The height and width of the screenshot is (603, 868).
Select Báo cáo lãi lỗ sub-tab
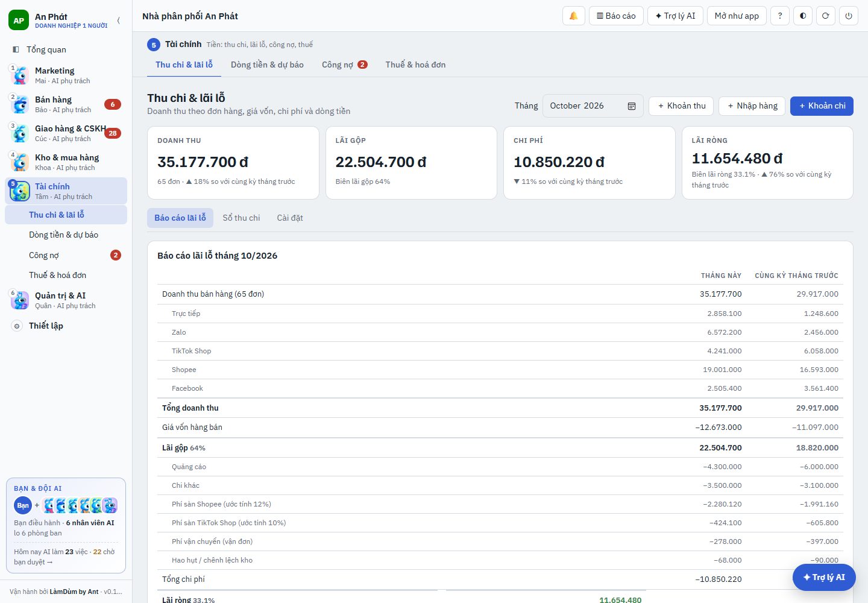(x=180, y=218)
